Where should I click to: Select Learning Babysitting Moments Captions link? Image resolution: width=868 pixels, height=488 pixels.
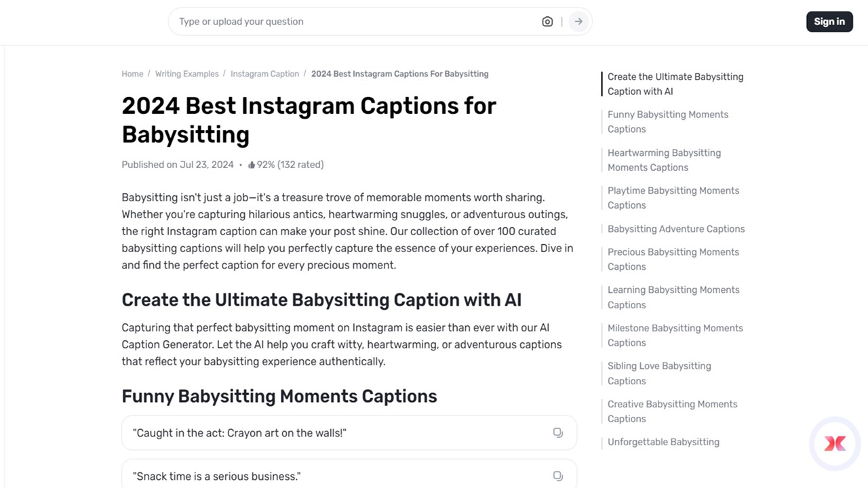point(673,297)
